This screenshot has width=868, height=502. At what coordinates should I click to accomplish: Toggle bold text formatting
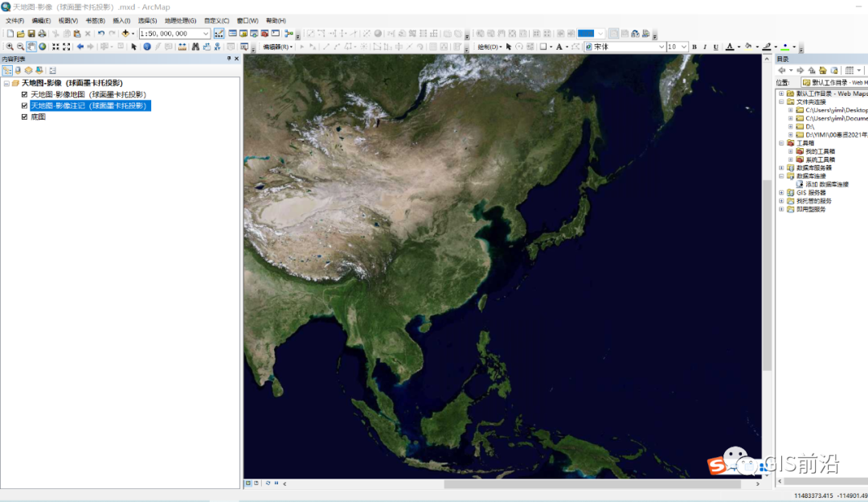(x=694, y=47)
